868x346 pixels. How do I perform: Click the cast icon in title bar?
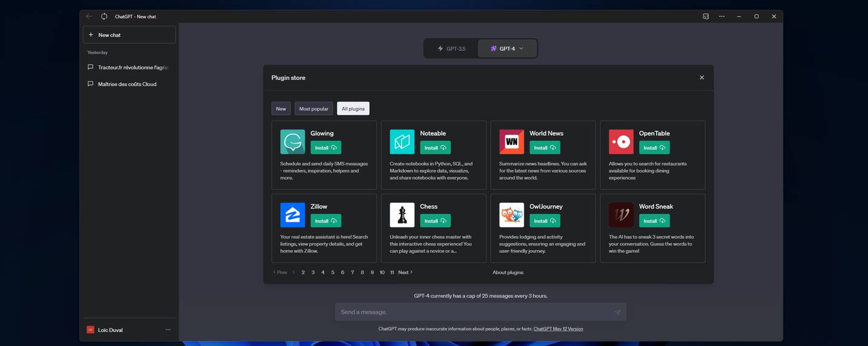coord(706,16)
